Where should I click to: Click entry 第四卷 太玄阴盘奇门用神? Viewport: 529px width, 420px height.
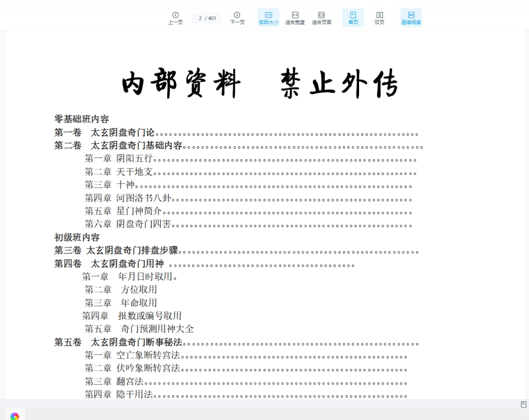tap(109, 263)
